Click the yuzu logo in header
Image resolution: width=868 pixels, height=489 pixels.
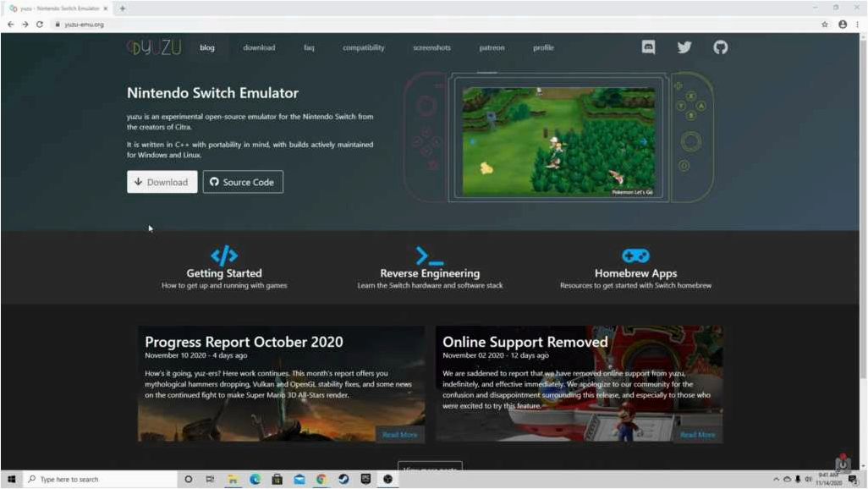154,47
